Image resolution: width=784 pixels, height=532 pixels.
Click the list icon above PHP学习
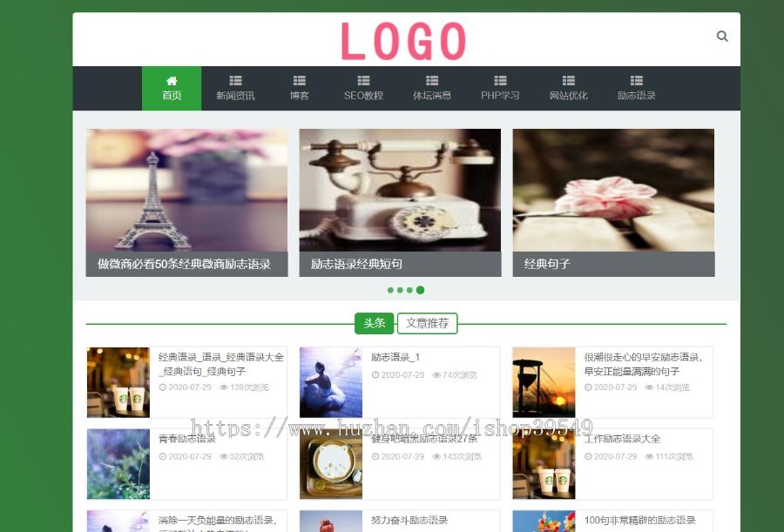click(500, 80)
